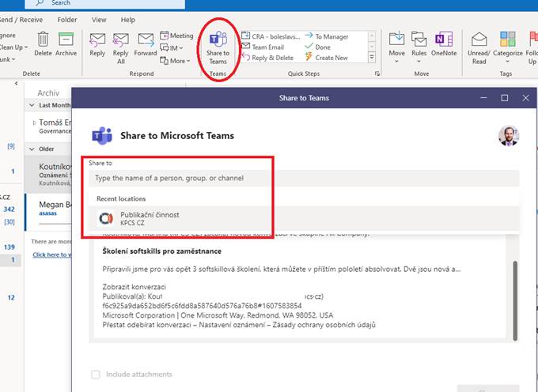Expand the Quick Steps gallery
The height and width of the screenshot is (392, 538).
tap(372, 58)
